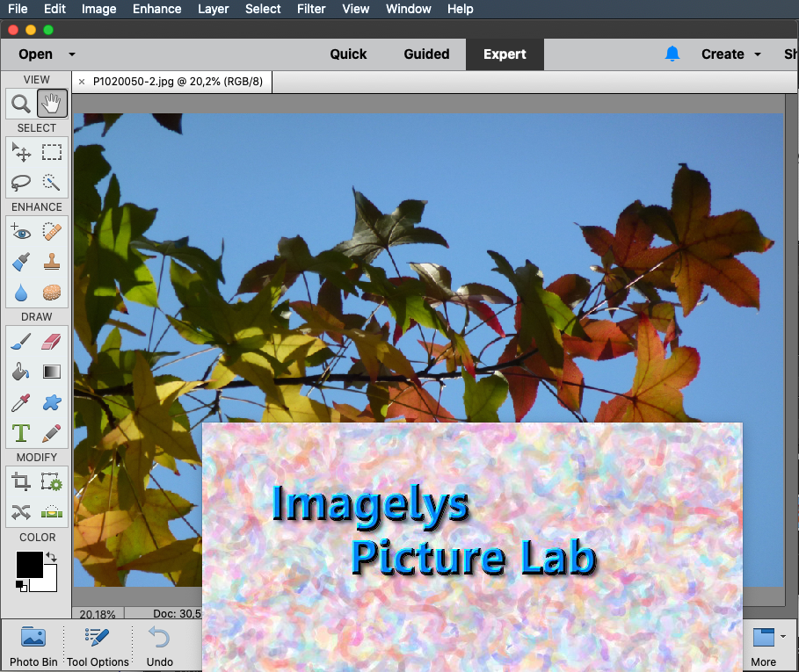Screen dimensions: 799x672
Task: Click the More panels button
Action: 763,647
